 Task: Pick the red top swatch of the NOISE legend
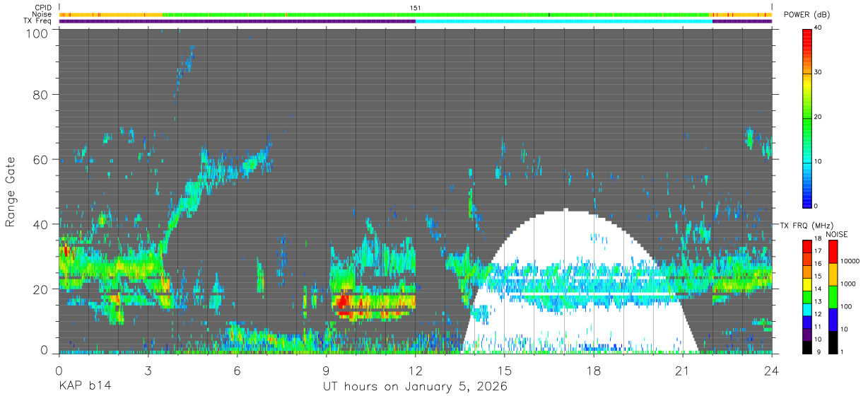tap(833, 252)
